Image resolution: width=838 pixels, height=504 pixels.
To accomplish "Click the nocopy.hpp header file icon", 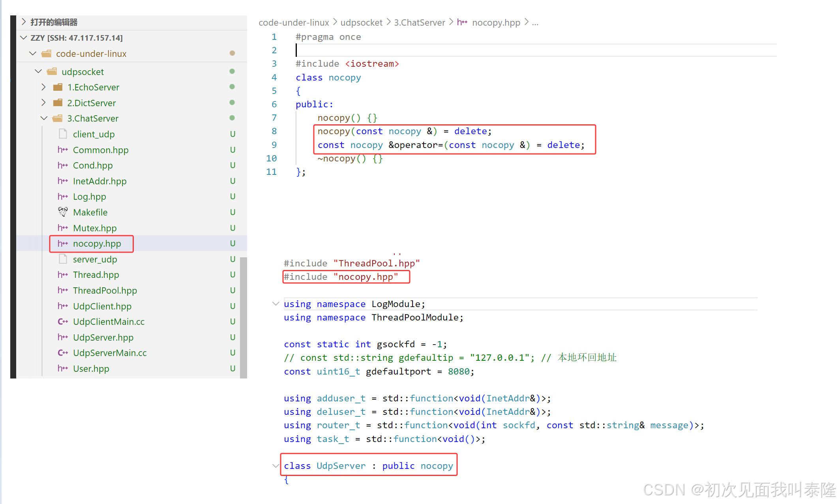I will [x=63, y=244].
